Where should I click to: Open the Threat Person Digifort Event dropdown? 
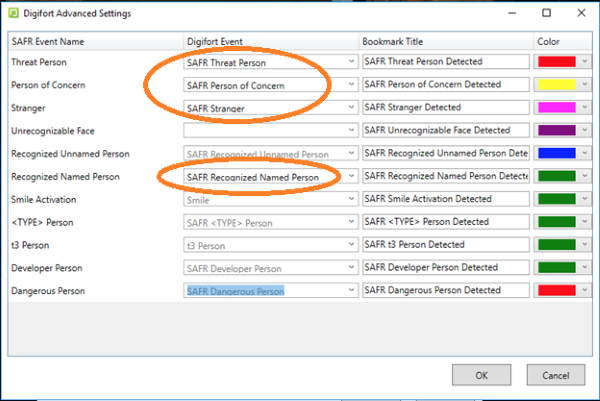[351, 62]
